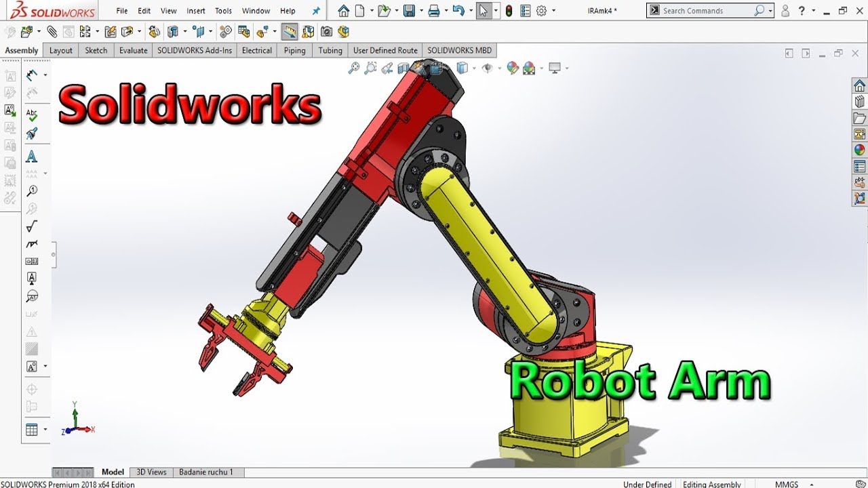Click the Mate paperclip icon

[x=52, y=32]
